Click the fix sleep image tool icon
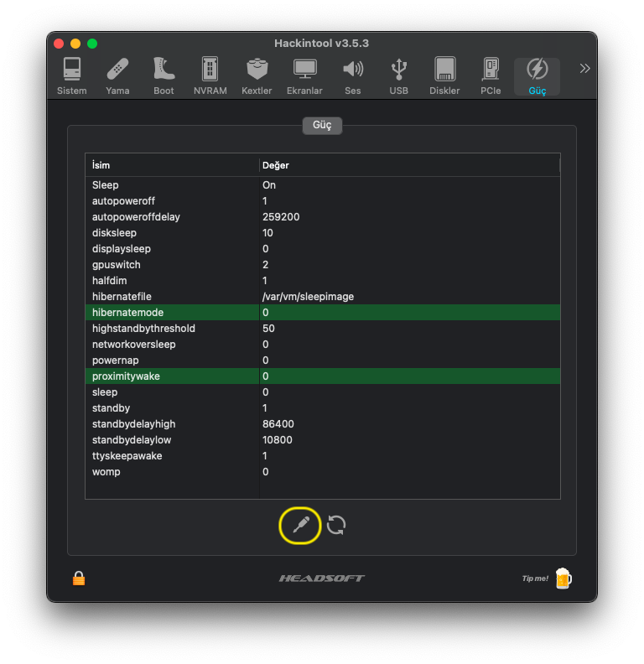 click(300, 526)
